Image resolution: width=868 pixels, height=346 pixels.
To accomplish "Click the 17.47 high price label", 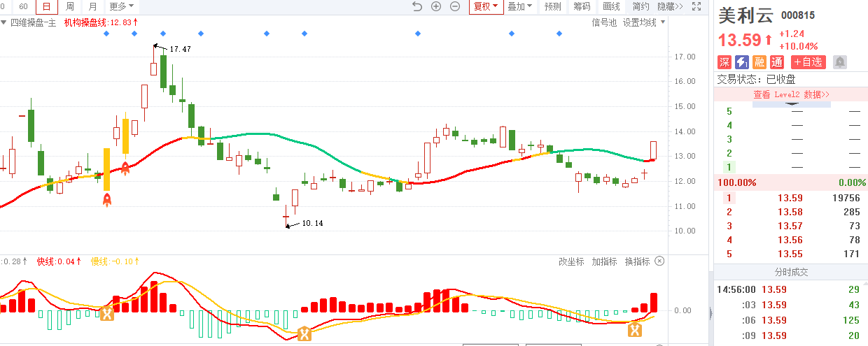I will 180,49.
